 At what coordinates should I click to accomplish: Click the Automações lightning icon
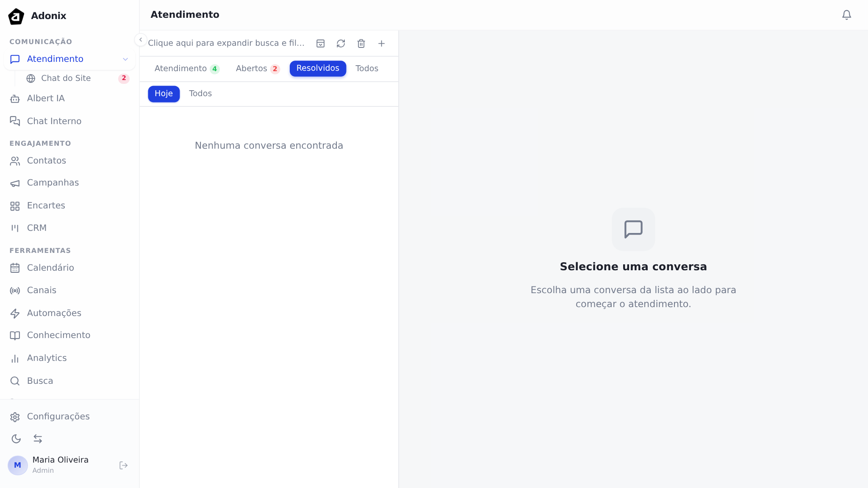[15, 313]
